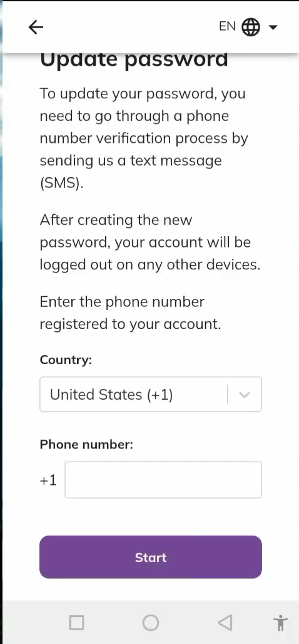This screenshot has width=299, height=644.
Task: Open the accessibility figure icon
Action: pos(280,623)
